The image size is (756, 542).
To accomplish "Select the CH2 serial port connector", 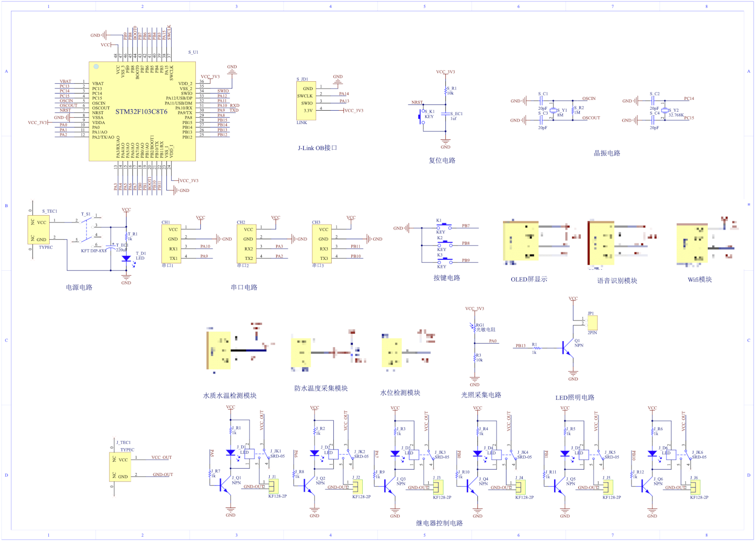I will tap(247, 244).
